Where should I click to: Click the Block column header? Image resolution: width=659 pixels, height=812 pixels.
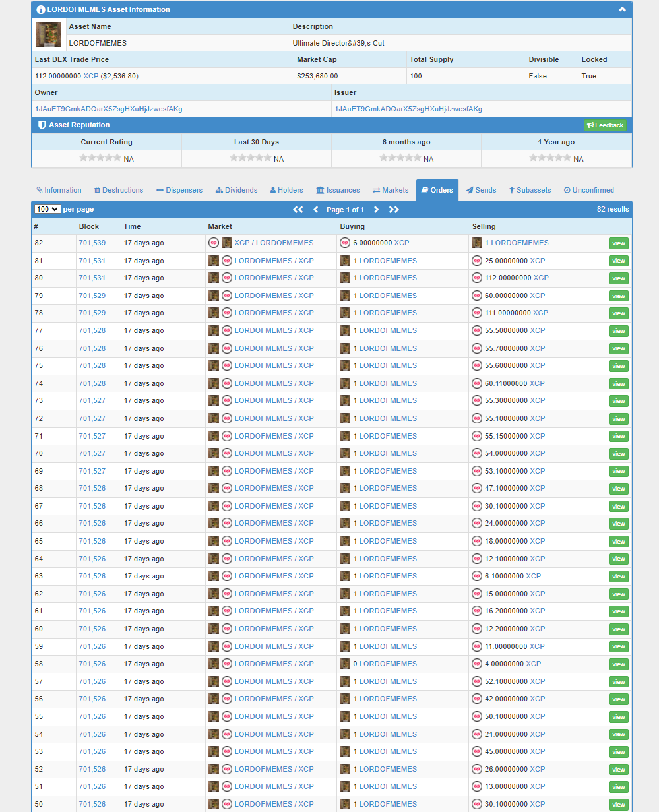pos(89,226)
